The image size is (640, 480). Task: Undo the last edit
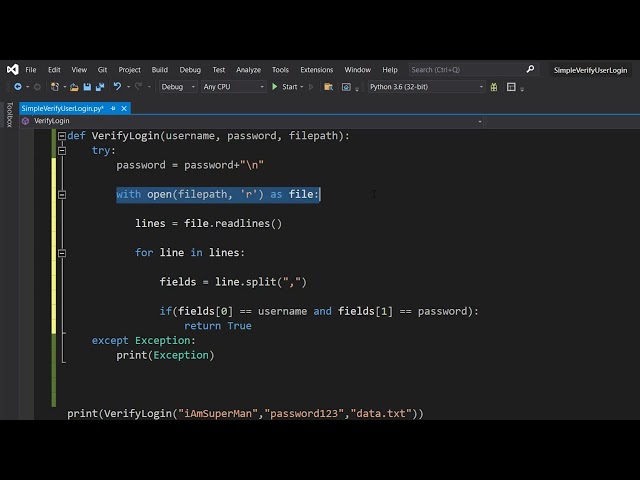[x=117, y=86]
